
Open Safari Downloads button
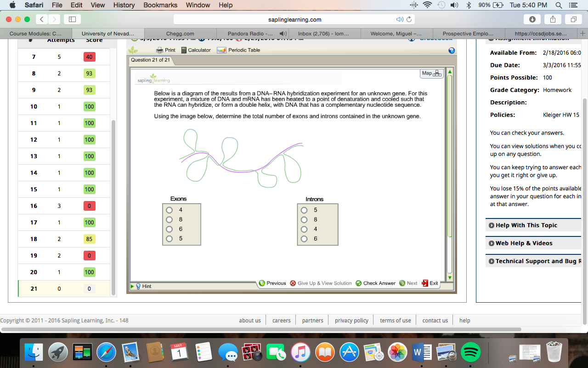[x=532, y=19]
